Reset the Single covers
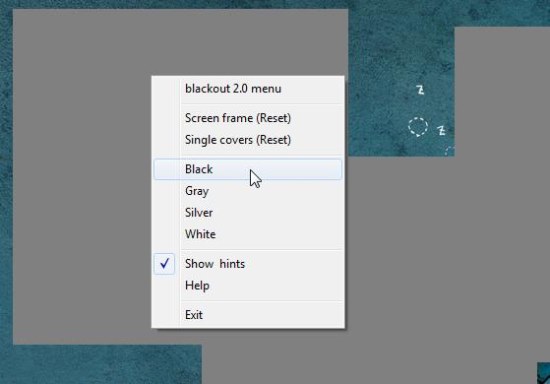Viewport: 550px width, 384px height. 248,140
